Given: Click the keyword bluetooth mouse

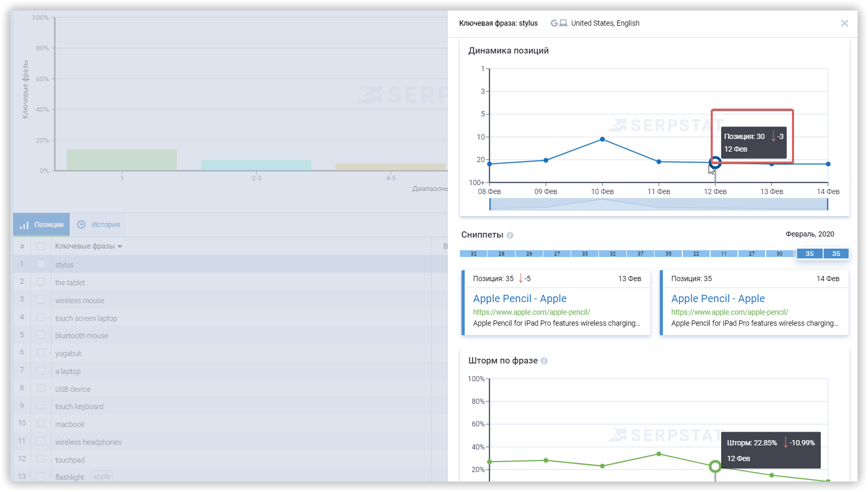Looking at the screenshot, I should (x=82, y=336).
